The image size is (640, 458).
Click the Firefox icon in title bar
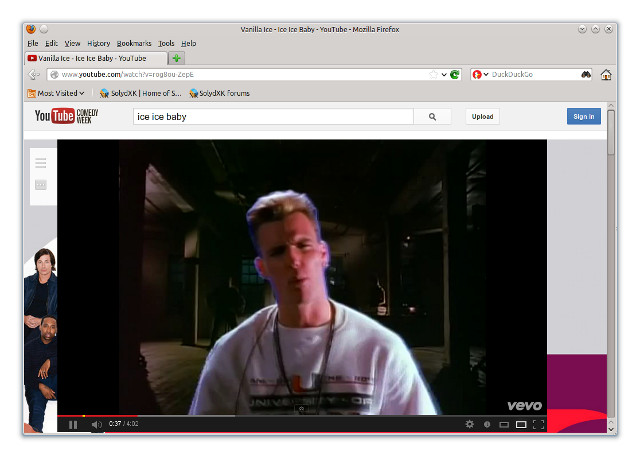coord(31,29)
